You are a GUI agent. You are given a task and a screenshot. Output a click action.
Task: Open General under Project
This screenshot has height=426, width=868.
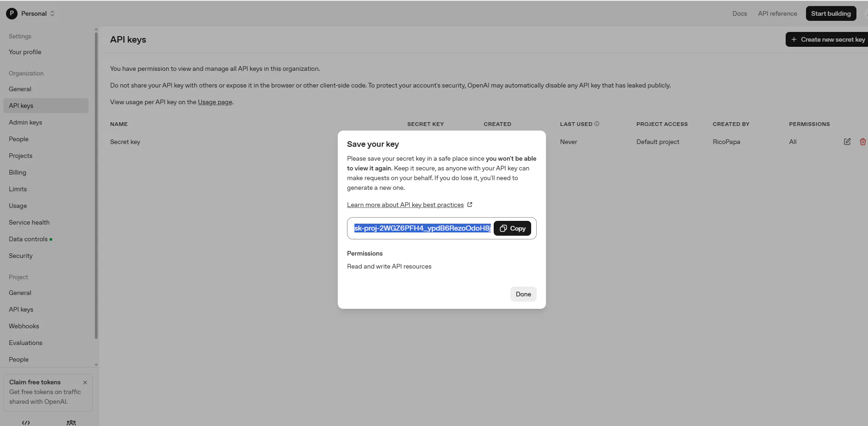[20, 293]
